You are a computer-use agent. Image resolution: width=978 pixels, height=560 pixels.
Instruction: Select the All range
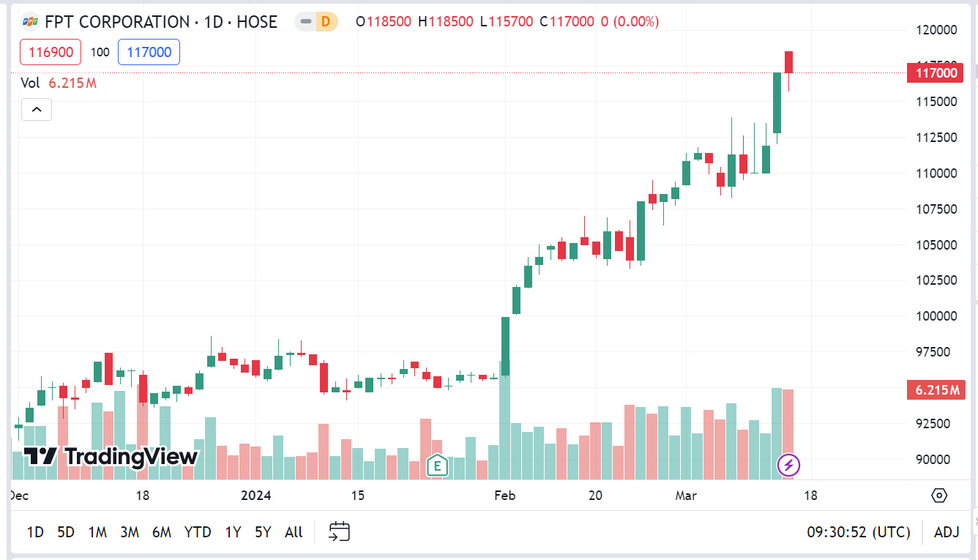293,532
